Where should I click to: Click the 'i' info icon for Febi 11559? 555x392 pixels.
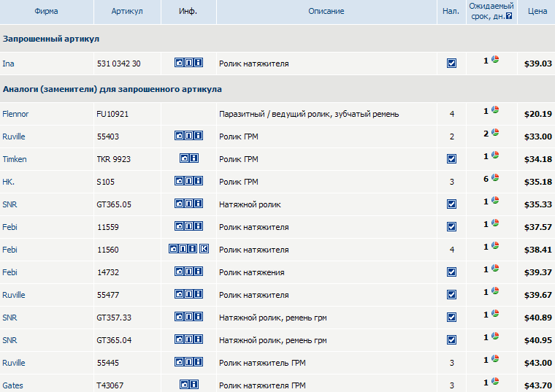pyautogui.click(x=199, y=226)
